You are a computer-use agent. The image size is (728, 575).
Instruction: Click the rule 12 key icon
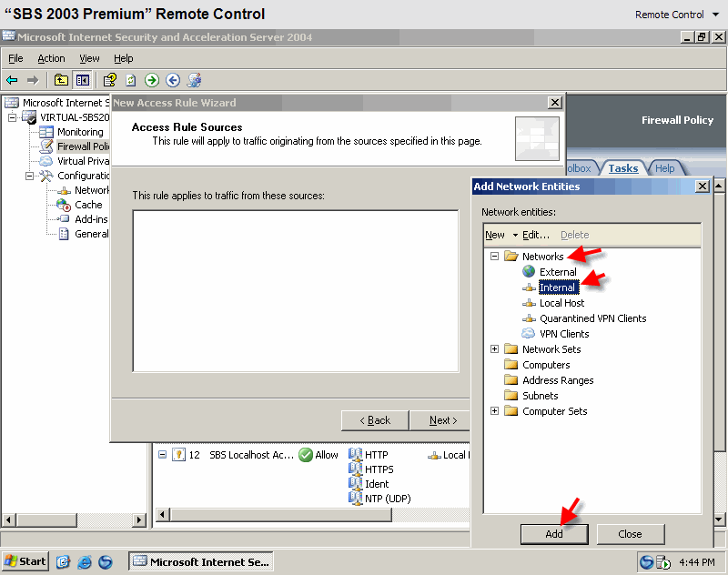click(x=178, y=455)
